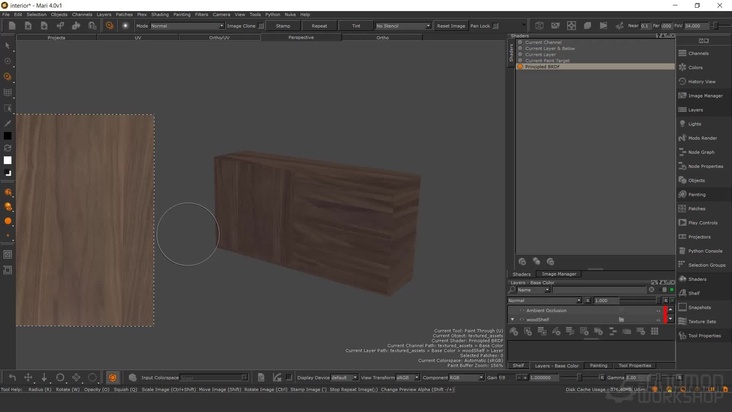Viewport: 732px width, 412px height.
Task: Open the layer blend mode Normal dropdown
Action: point(544,300)
